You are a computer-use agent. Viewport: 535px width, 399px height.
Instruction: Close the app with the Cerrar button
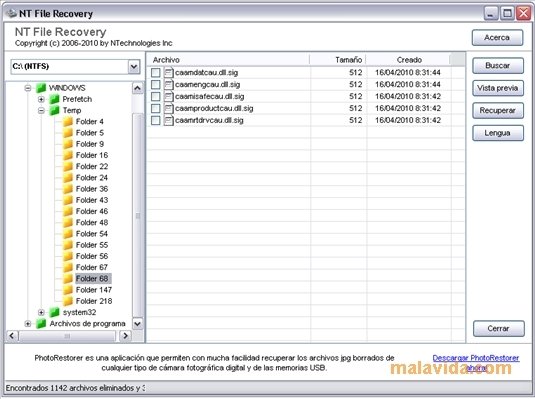pos(498,328)
